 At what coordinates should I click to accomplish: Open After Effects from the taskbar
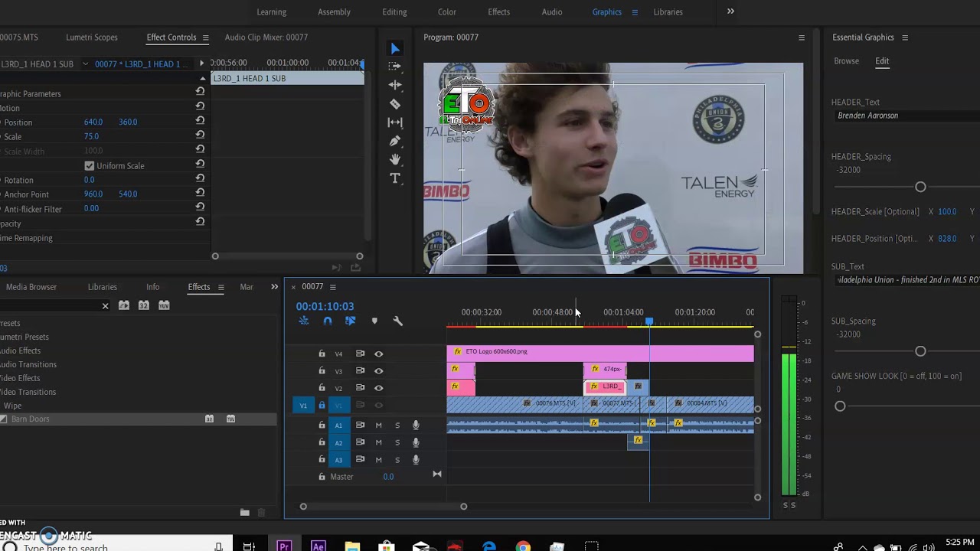pyautogui.click(x=318, y=546)
